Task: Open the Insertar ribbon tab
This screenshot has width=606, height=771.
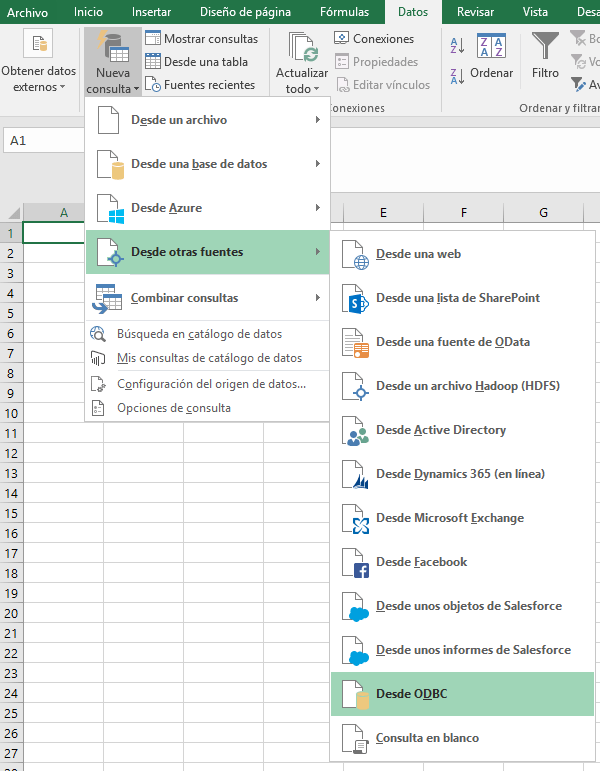Action: click(151, 12)
